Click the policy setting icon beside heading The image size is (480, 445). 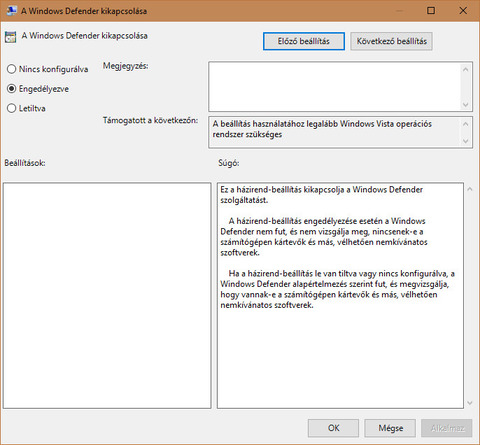pos(10,37)
